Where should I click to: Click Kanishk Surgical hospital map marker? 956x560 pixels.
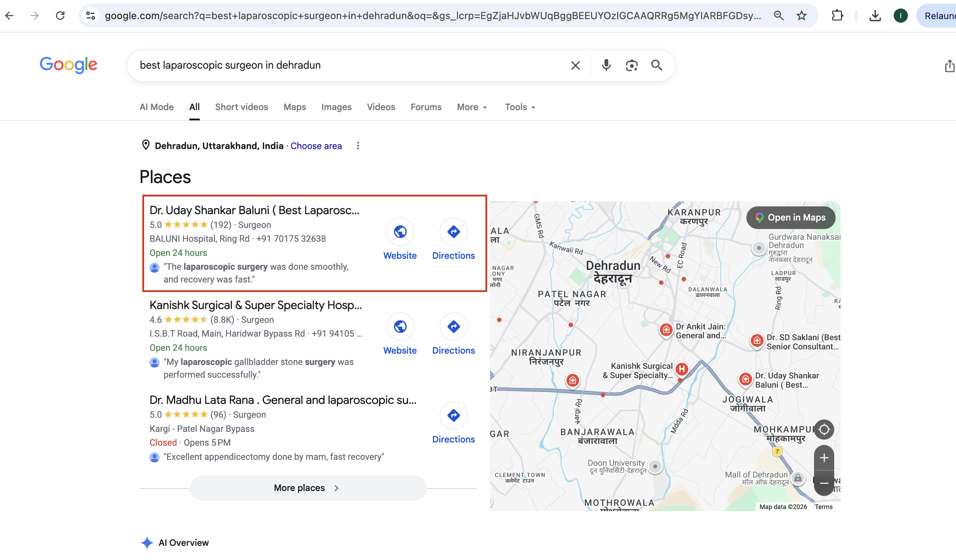pyautogui.click(x=682, y=369)
